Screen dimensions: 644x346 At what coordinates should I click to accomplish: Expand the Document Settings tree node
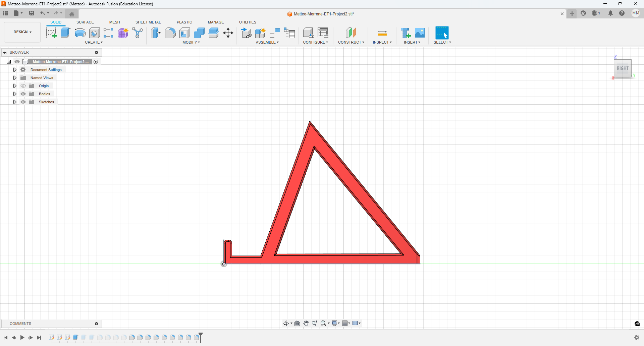(15, 70)
